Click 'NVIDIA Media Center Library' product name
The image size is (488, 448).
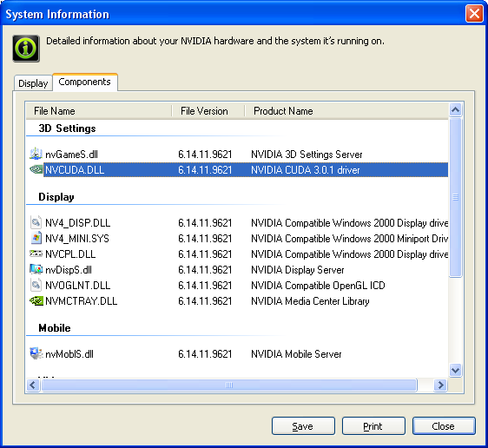point(310,301)
